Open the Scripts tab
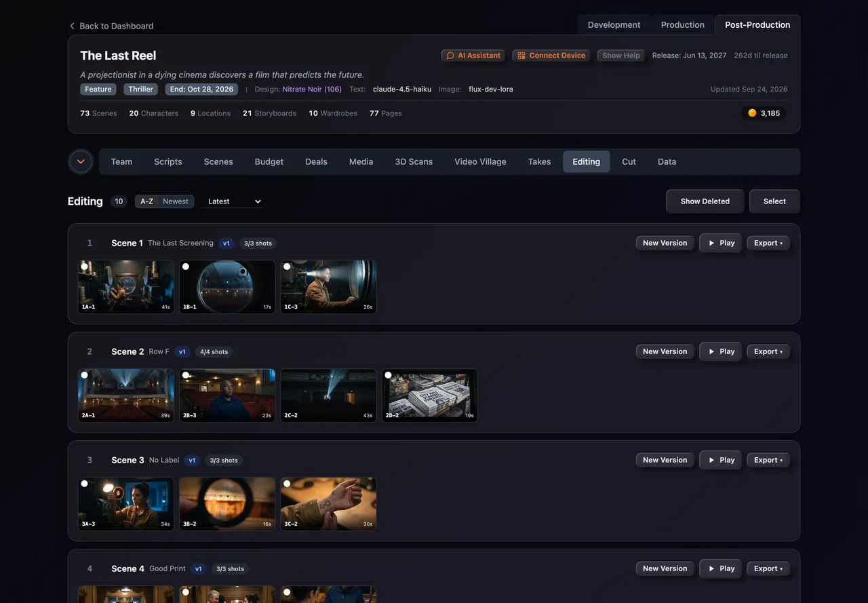This screenshot has height=603, width=868. (x=167, y=161)
